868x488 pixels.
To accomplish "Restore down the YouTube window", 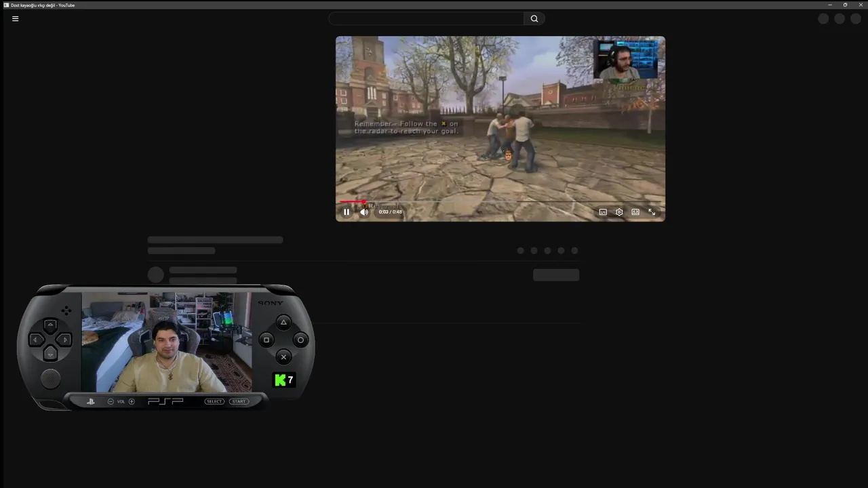I will click(x=845, y=5).
